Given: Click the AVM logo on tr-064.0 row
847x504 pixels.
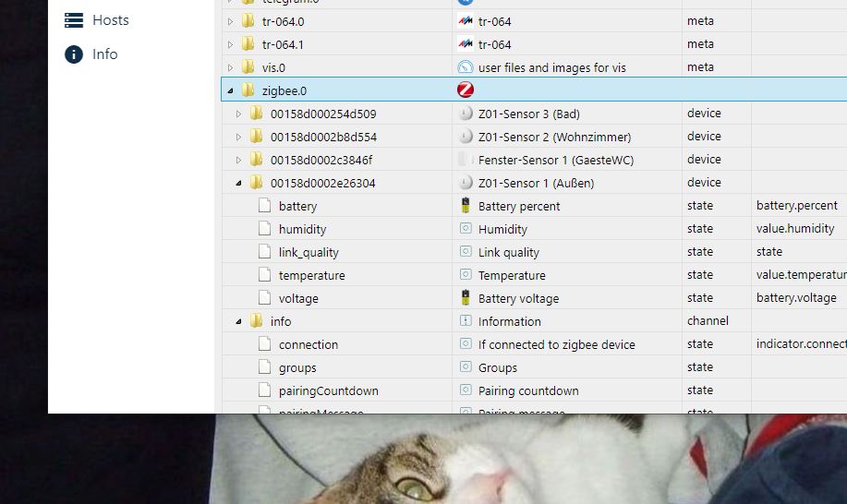Looking at the screenshot, I should pos(466,21).
